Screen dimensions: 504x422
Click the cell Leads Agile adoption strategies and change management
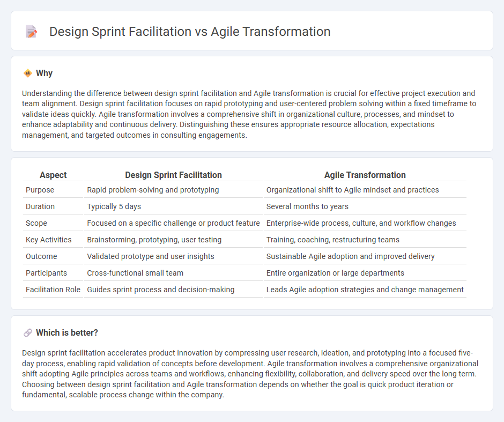pos(365,290)
